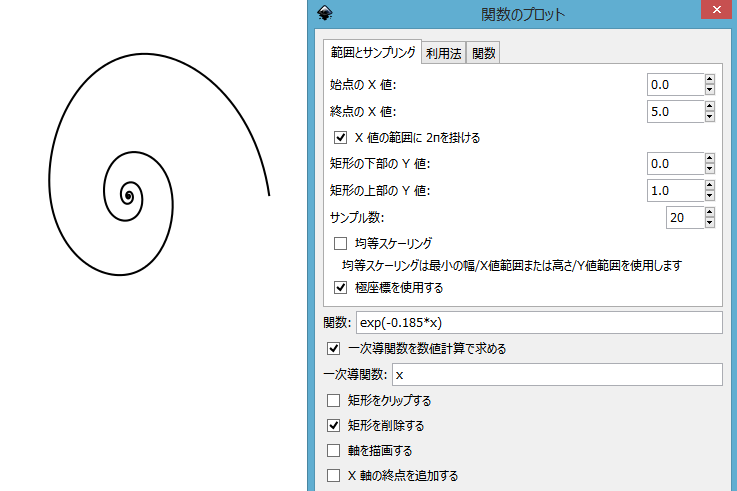737x491 pixels.
Task: Toggle 一次導関数を数値計算で求める checkbox
Action: point(334,349)
